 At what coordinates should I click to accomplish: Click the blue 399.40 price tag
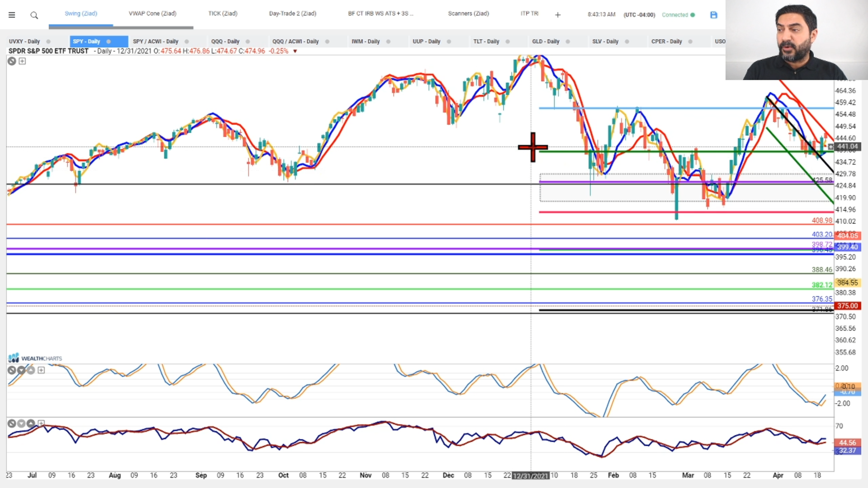coord(848,247)
